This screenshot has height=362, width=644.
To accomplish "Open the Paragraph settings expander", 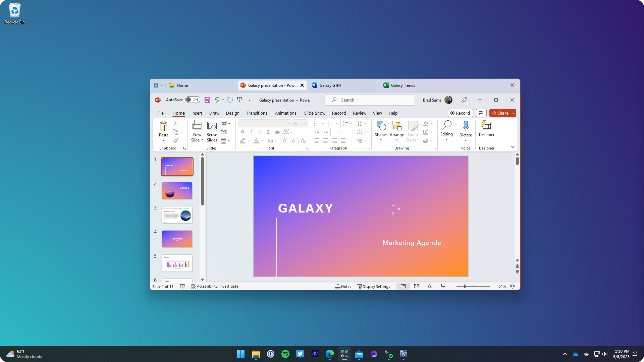I will (x=368, y=148).
